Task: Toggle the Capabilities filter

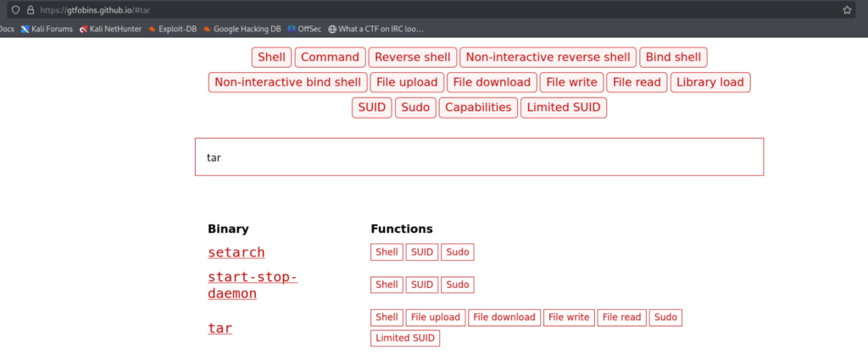Action: pos(478,108)
